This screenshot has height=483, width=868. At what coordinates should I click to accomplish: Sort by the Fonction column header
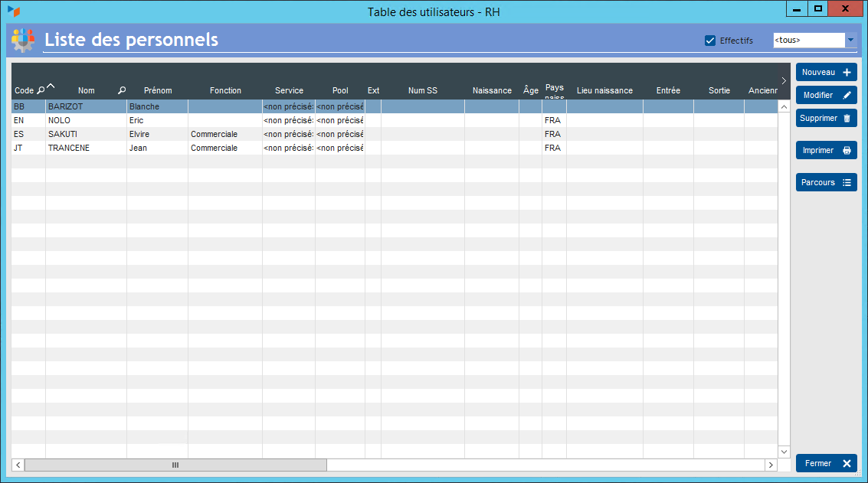225,90
